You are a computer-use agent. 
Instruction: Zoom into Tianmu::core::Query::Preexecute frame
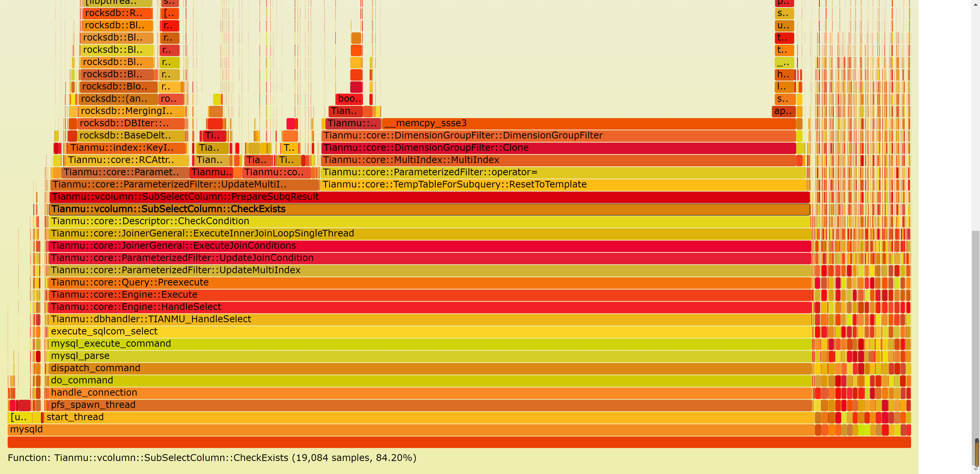430,283
